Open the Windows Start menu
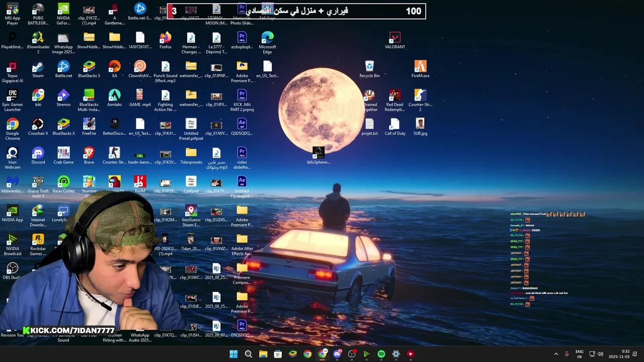This screenshot has height=362, width=644. click(x=233, y=354)
